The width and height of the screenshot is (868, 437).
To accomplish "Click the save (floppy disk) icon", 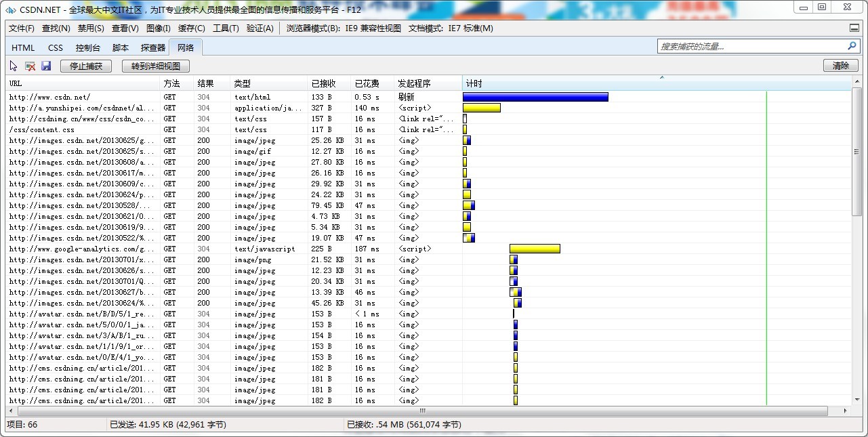I will tap(46, 66).
